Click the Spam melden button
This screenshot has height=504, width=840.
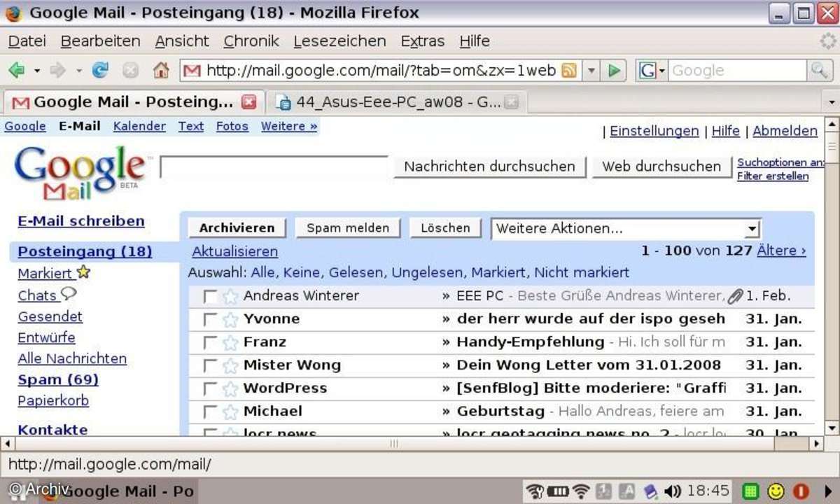point(348,228)
